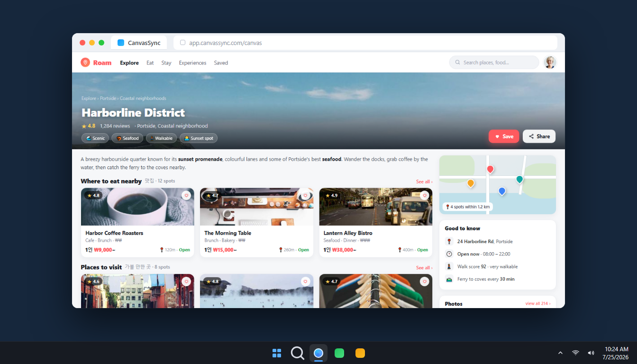This screenshot has height=364, width=637.
Task: Switch to the CanvasSync browser tab
Action: (139, 43)
